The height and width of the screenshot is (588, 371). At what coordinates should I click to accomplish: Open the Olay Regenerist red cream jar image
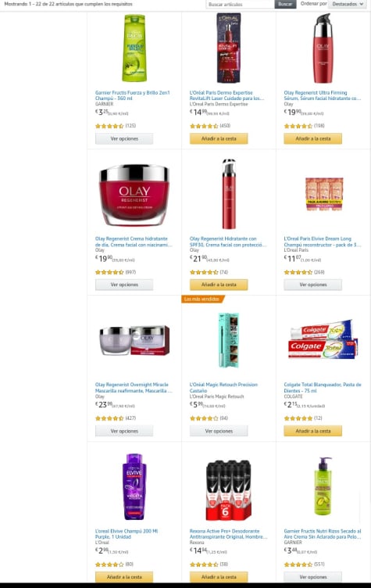pos(134,195)
